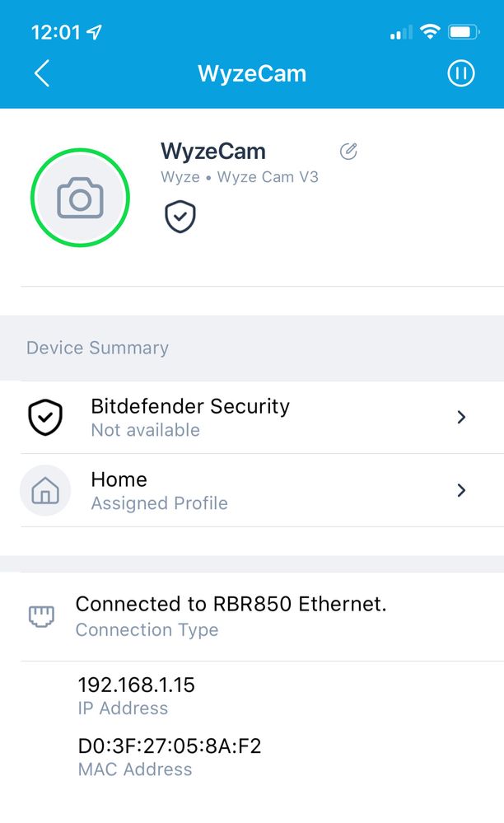This screenshot has width=504, height=823.
Task: Open Home assigned profile chevron
Action: point(461,491)
